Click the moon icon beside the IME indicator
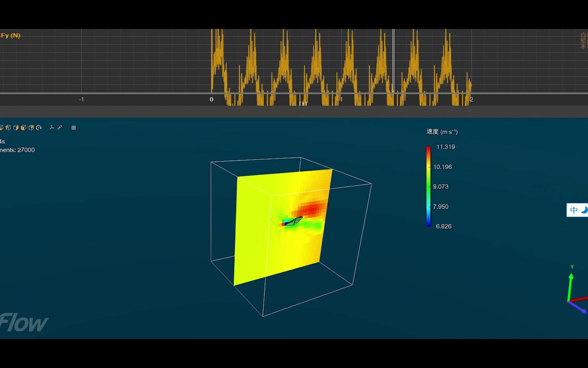The image size is (588, 368). 584,210
